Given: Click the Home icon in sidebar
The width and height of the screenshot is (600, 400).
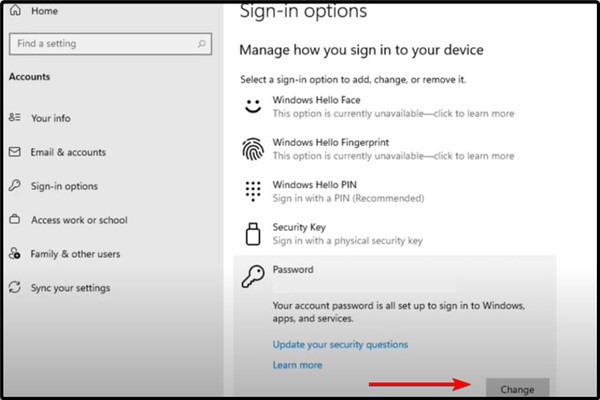Looking at the screenshot, I should point(15,11).
